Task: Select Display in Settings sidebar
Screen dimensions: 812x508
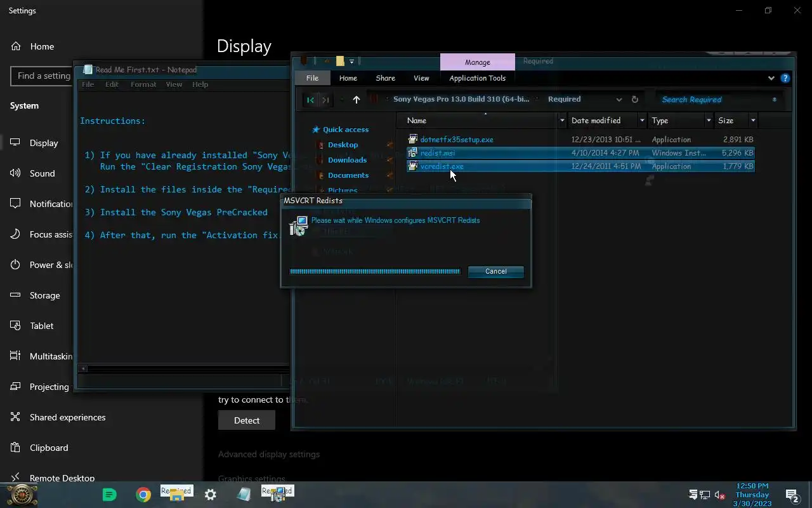Action: click(44, 143)
